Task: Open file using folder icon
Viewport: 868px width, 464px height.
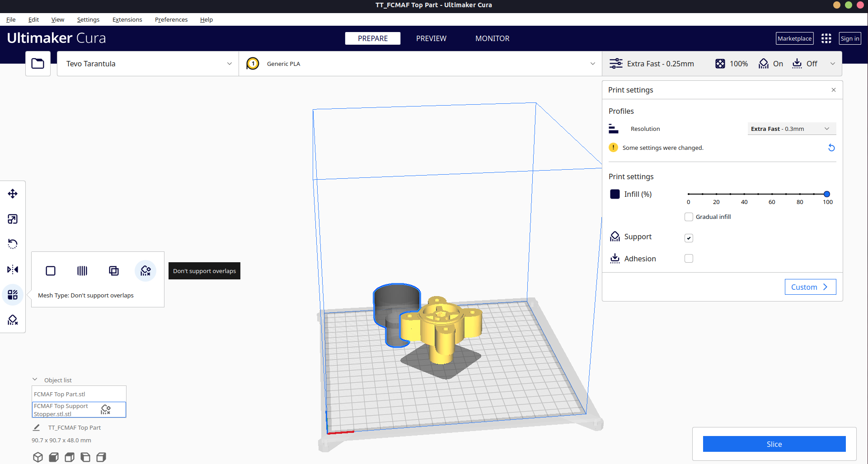Action: [x=38, y=64]
